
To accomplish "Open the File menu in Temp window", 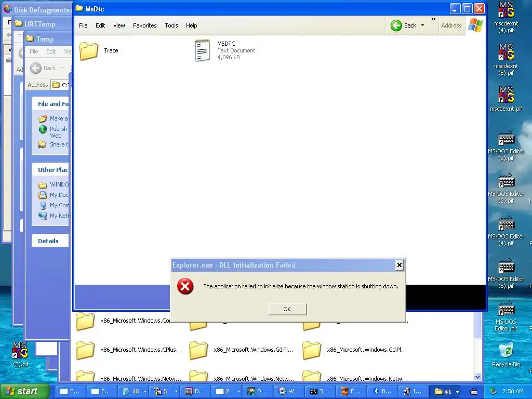I will pyautogui.click(x=34, y=51).
